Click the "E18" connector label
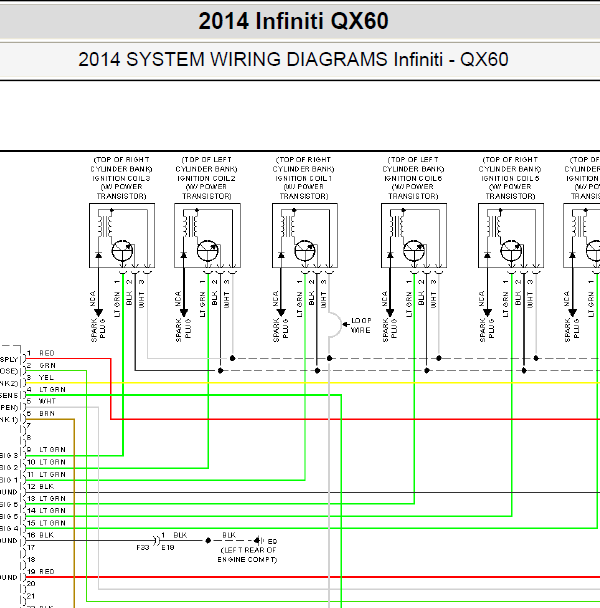Screen dimensions: 600x608 pos(168,548)
